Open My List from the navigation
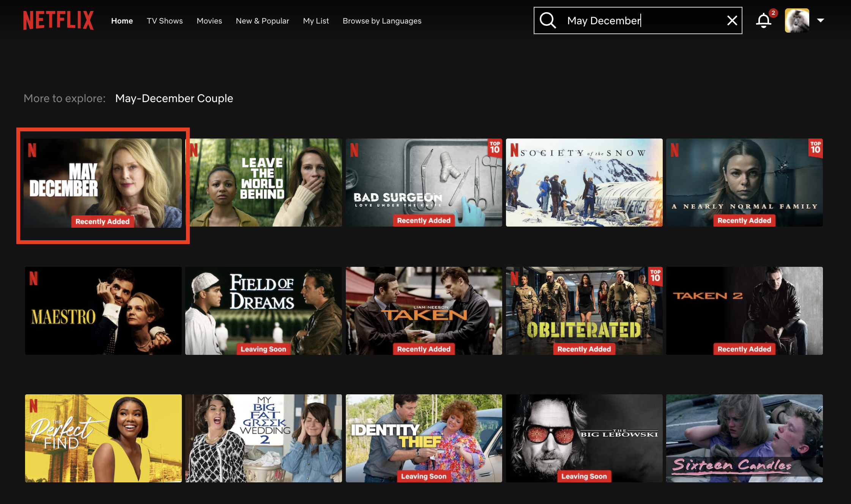This screenshot has height=504, width=851. click(316, 21)
